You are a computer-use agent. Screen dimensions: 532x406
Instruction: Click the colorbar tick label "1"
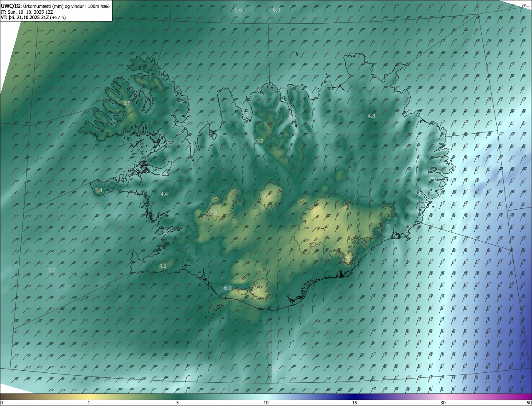(x=89, y=403)
